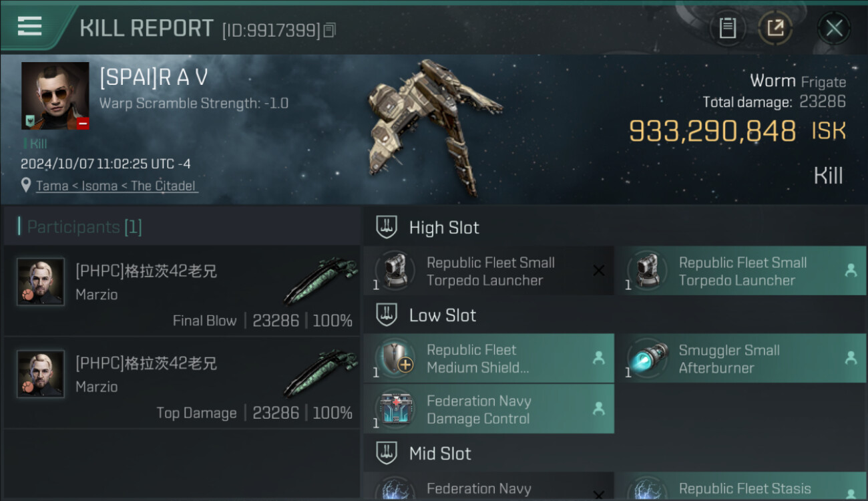
Task: Open the Republic Fleet Medium Shield item
Action: click(489, 358)
